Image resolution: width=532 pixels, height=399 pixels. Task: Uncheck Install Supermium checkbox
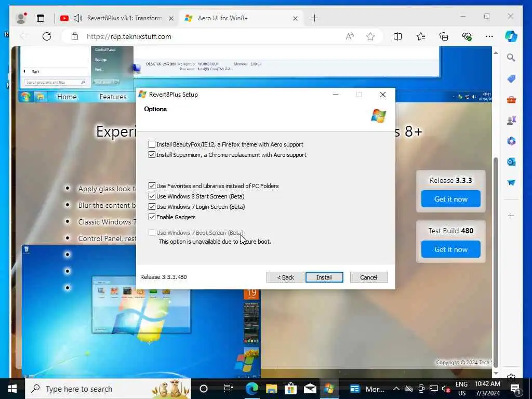point(152,155)
